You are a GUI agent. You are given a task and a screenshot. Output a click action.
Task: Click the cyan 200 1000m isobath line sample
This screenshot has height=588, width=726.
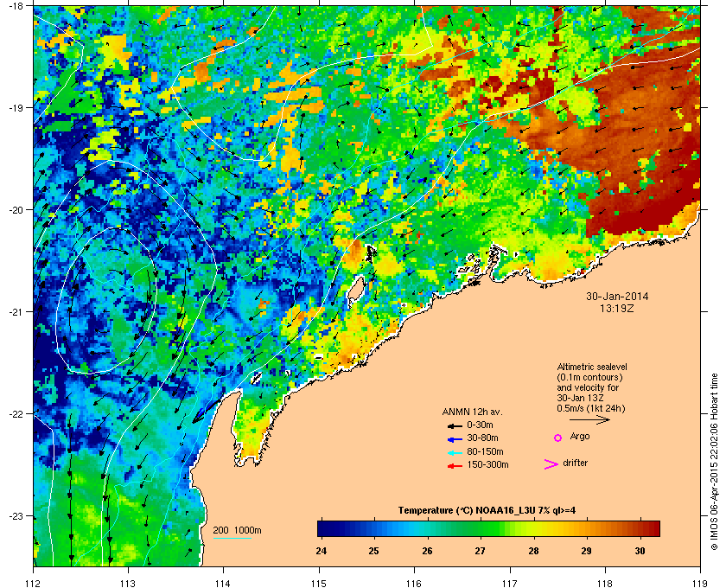pos(232,539)
